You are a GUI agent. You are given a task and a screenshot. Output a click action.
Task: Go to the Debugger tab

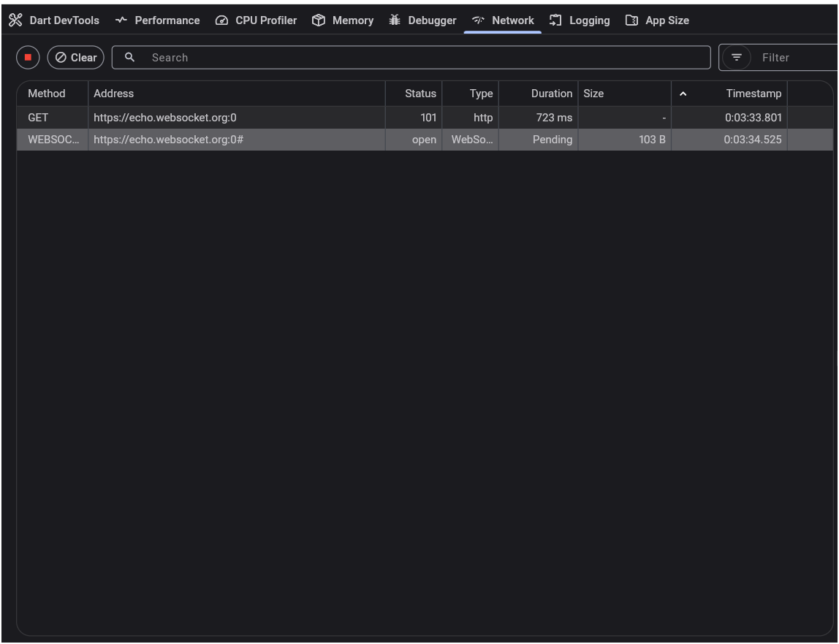(x=422, y=20)
